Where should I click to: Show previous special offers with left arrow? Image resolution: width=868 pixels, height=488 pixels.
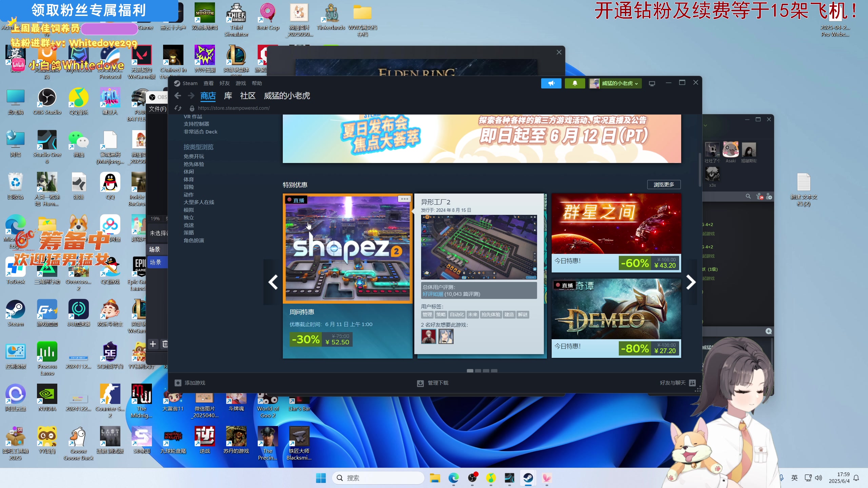[273, 282]
